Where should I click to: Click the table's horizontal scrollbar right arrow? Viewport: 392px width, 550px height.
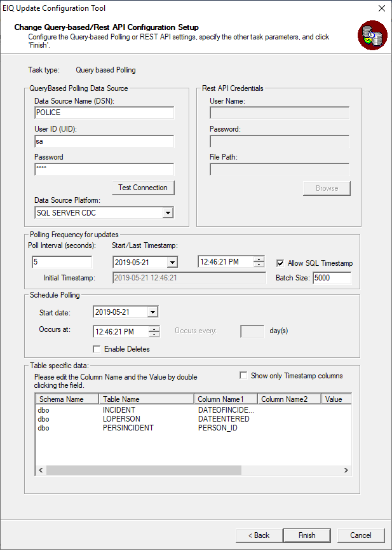coord(346,471)
